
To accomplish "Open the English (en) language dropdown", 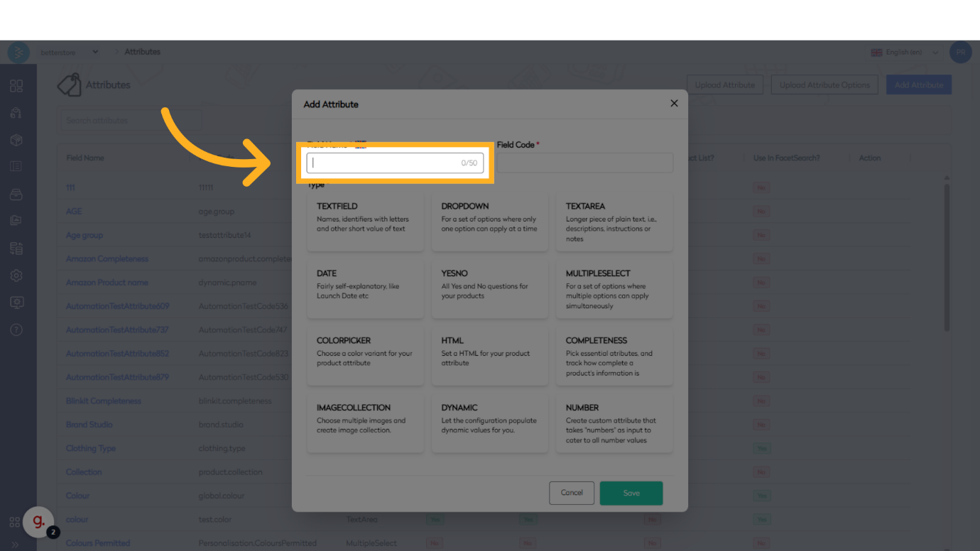I will tap(905, 52).
